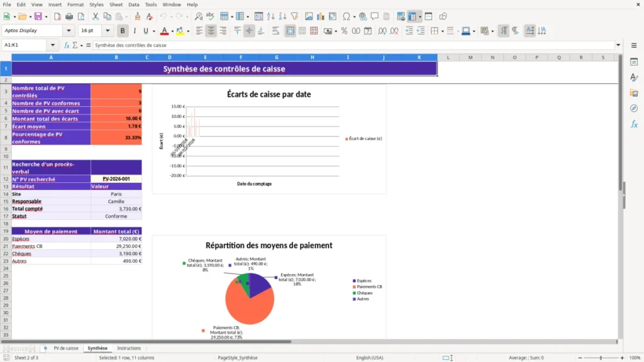Image resolution: width=644 pixels, height=362 pixels.
Task: Toggle Align Left
Action: (x=199, y=31)
